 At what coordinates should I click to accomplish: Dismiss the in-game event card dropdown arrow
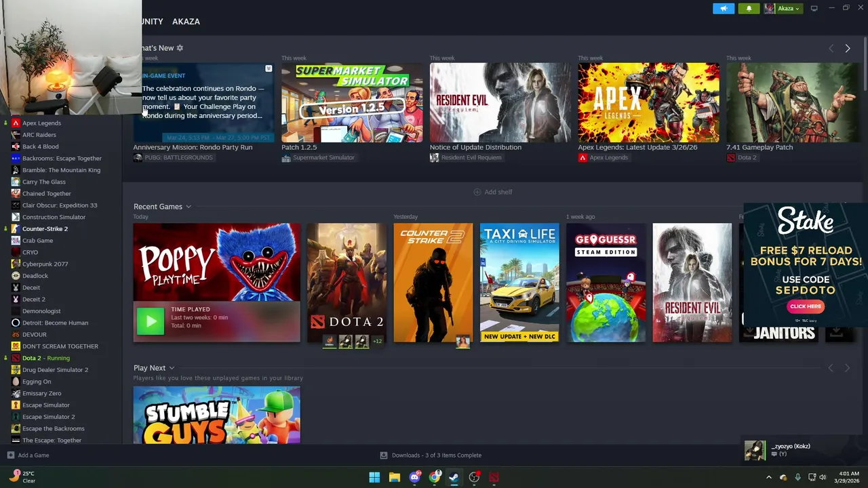coord(269,69)
